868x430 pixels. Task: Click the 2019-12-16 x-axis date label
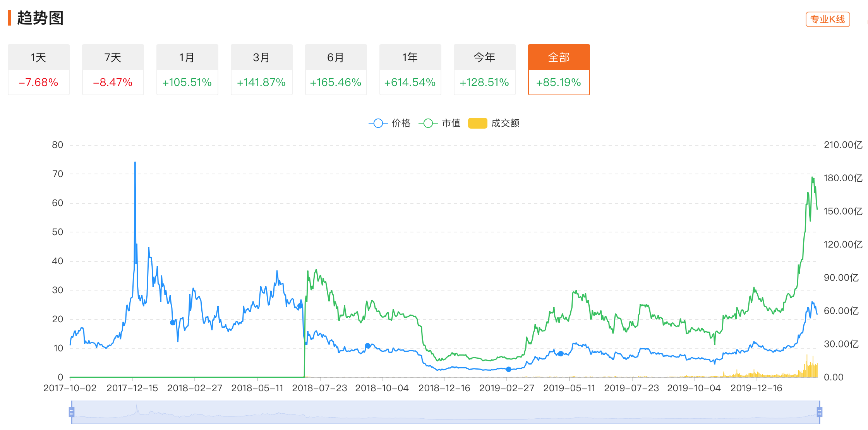(x=756, y=388)
